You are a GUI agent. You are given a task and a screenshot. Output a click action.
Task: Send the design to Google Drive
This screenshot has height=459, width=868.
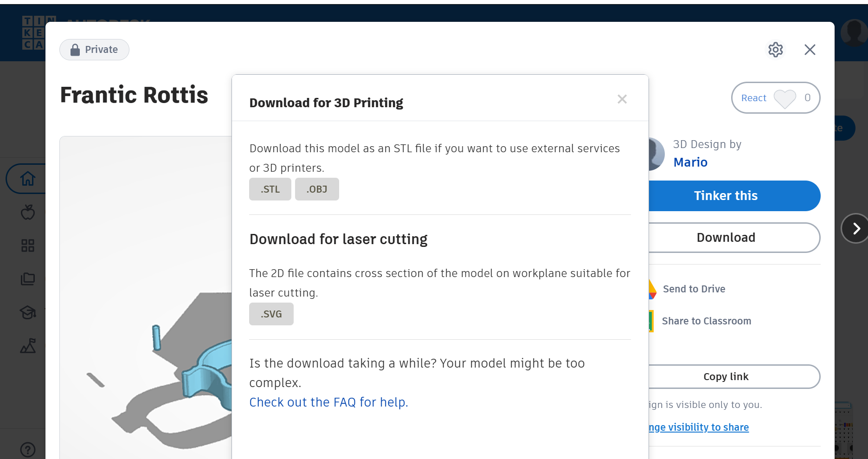pos(688,289)
